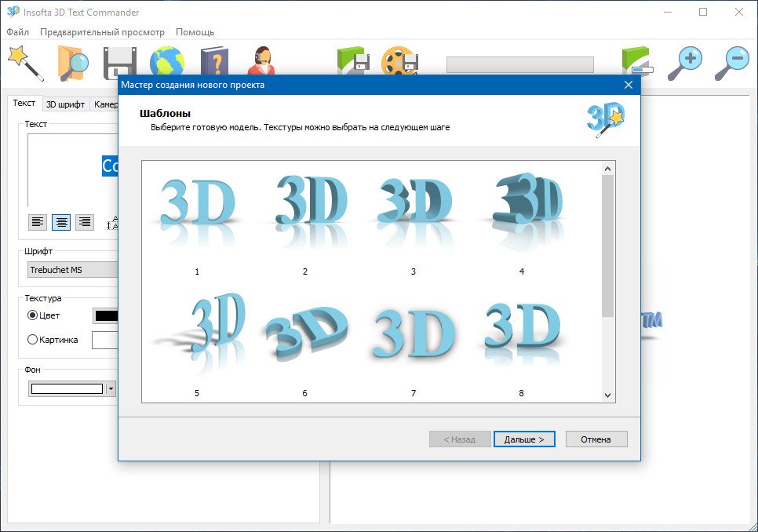Select the Цвет radio button
758x532 pixels.
33,315
